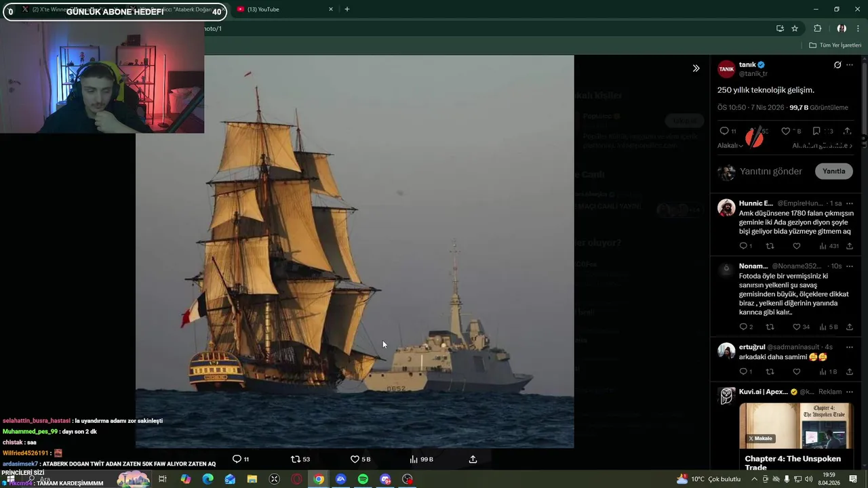868x488 pixels.
Task: Open Kuvi.ai | Apex... advertiser link
Action: pos(764,392)
